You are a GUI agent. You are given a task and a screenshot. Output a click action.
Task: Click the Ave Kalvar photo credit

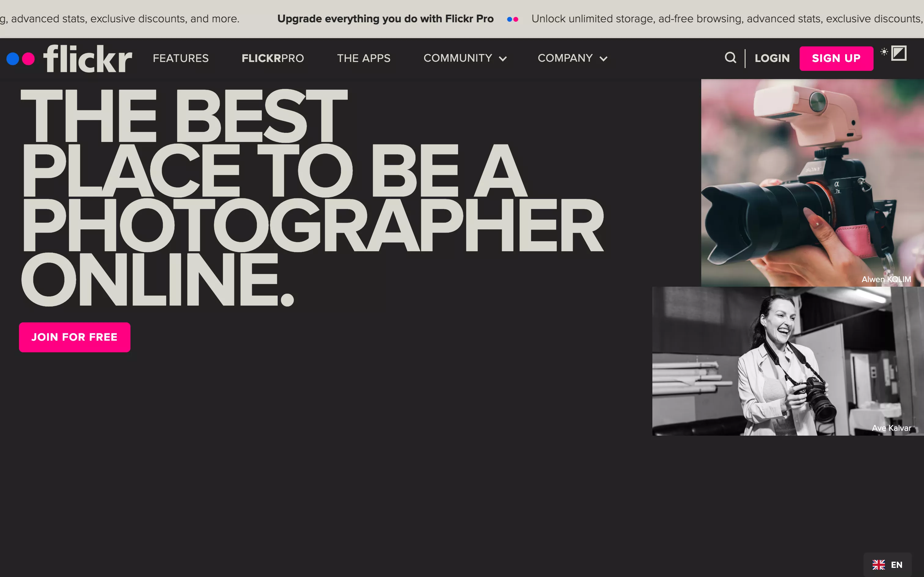(x=891, y=428)
